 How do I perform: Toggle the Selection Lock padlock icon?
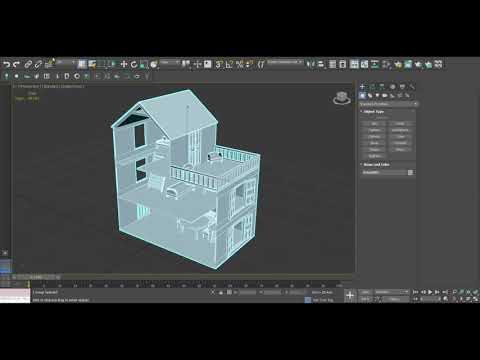click(x=221, y=292)
